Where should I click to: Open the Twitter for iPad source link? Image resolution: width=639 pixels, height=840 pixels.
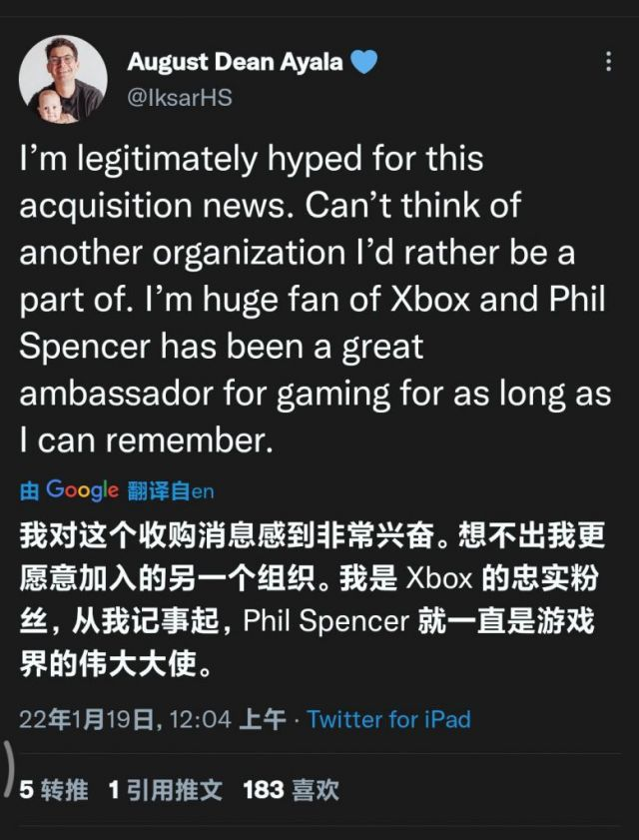[x=388, y=719]
